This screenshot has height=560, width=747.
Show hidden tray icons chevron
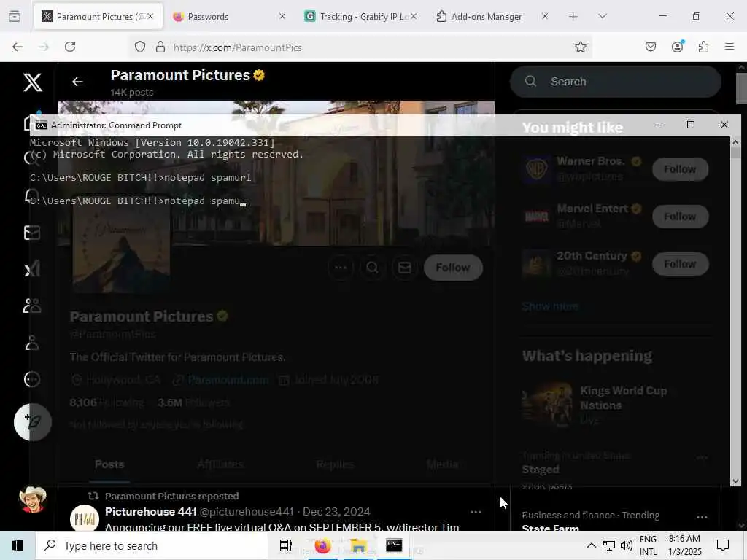click(591, 545)
